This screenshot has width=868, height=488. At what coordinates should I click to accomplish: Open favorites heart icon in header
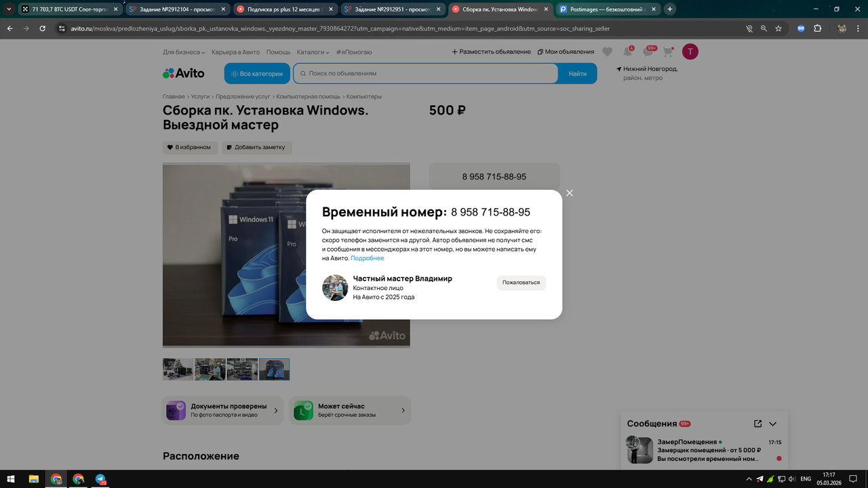click(608, 52)
